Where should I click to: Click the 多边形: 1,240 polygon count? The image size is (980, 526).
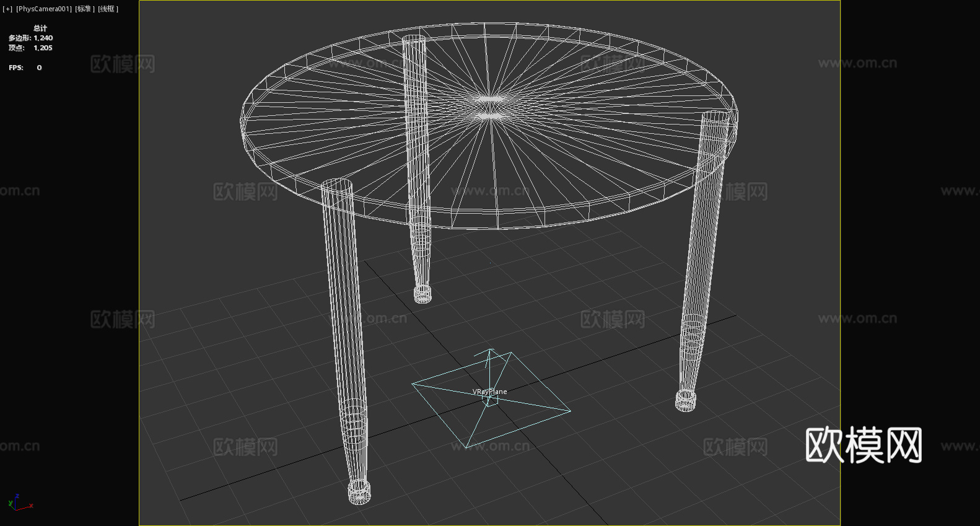tap(30, 38)
